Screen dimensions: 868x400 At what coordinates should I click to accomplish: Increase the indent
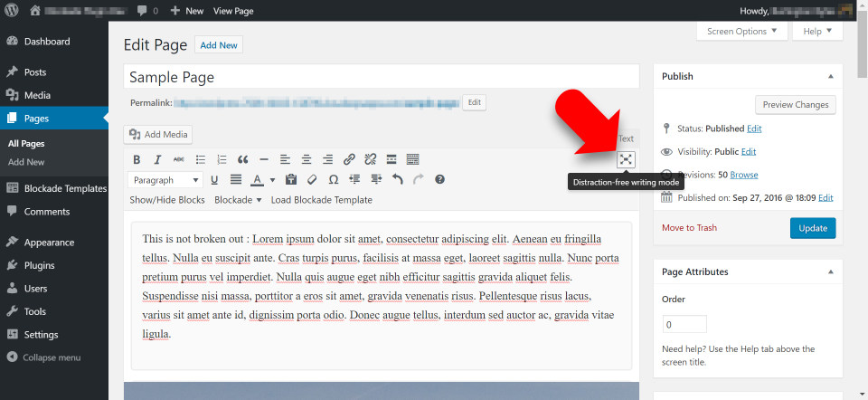point(376,179)
